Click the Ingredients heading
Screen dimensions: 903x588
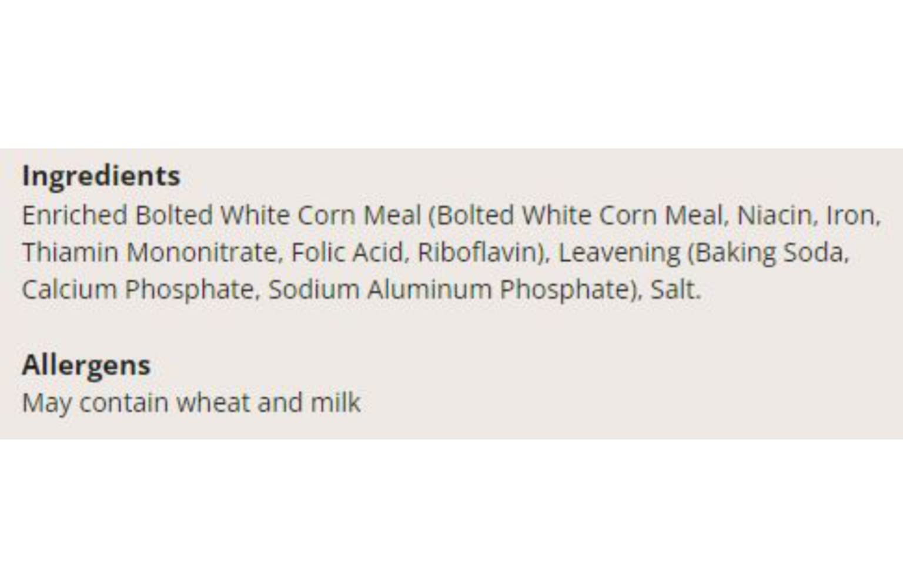pyautogui.click(x=101, y=176)
